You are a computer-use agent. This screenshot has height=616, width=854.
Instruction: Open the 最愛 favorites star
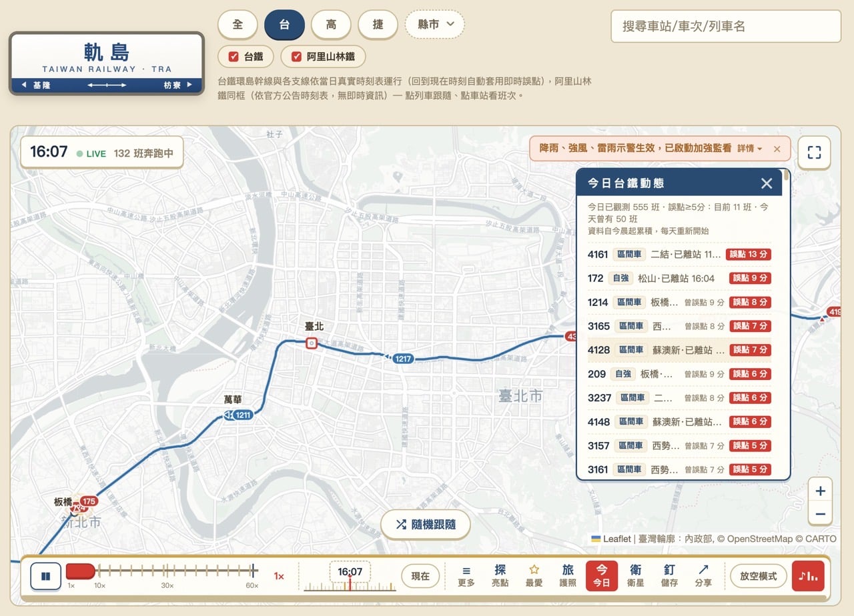(534, 576)
